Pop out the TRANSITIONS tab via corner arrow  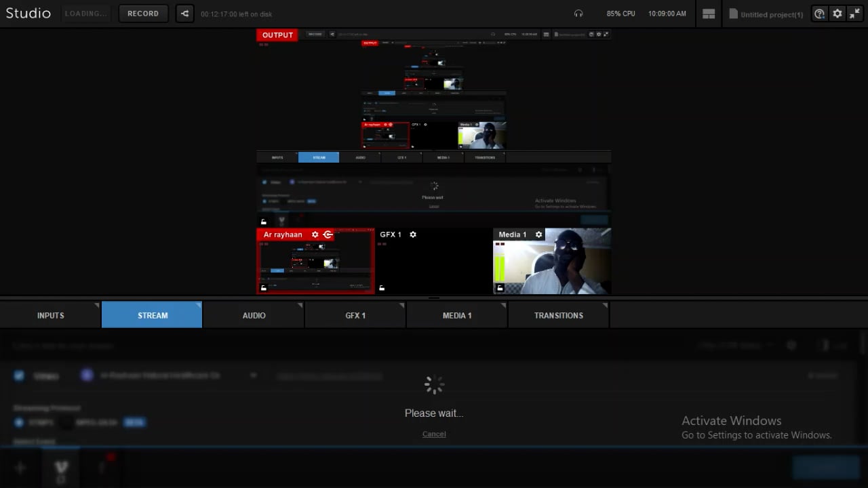tap(606, 306)
